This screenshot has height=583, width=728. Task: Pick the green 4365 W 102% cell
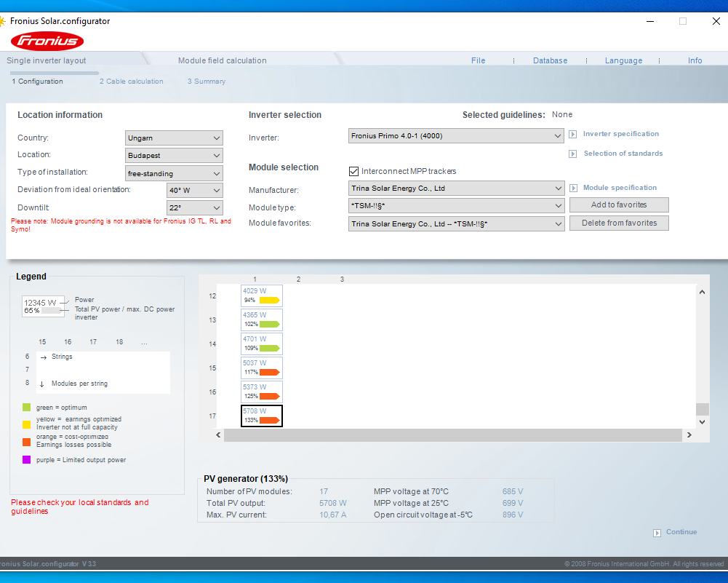(261, 320)
